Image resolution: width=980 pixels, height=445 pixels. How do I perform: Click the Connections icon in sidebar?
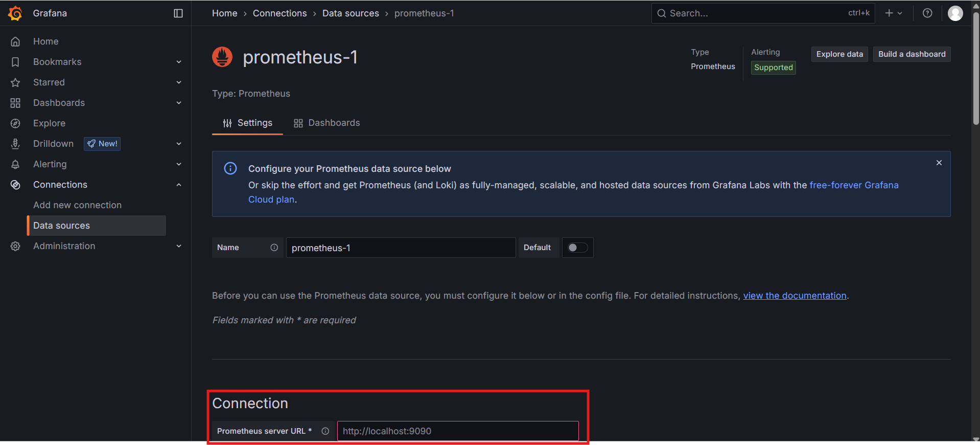tap(15, 185)
